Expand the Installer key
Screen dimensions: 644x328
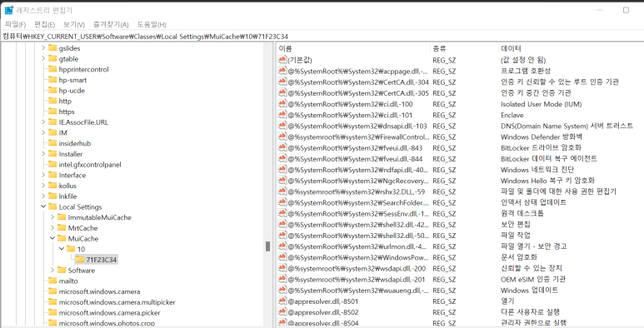[x=43, y=154]
